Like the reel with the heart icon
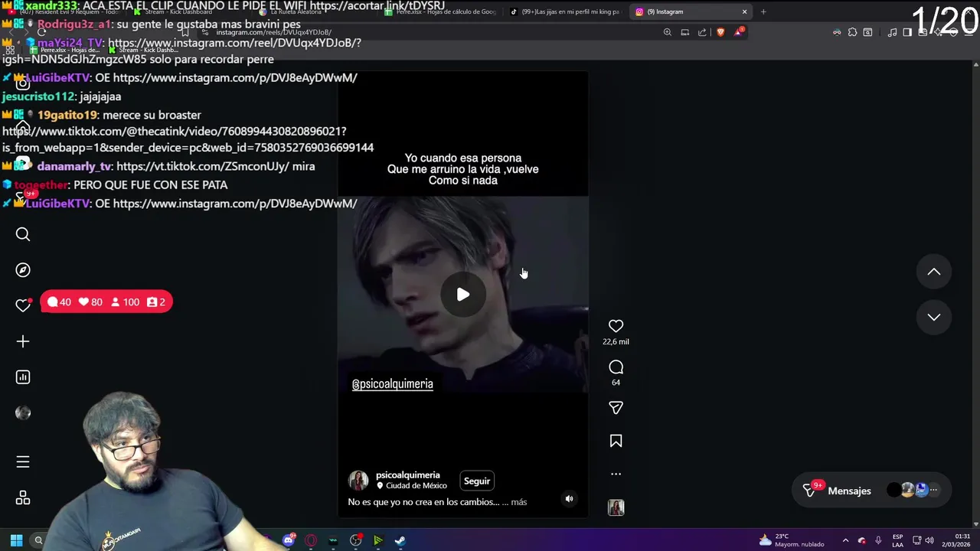The image size is (980, 551). click(x=616, y=326)
